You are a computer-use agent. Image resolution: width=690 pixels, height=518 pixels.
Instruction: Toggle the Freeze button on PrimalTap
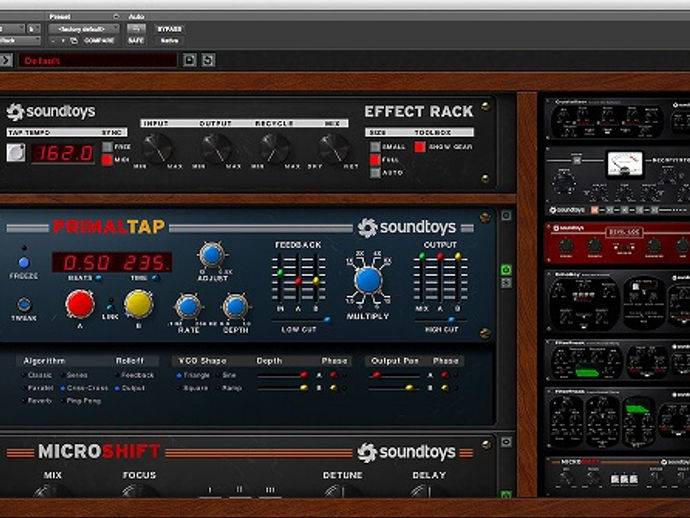coord(24,263)
